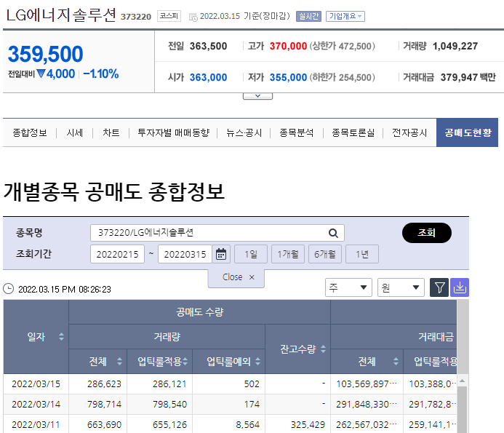Set period to 1개월

click(x=288, y=254)
